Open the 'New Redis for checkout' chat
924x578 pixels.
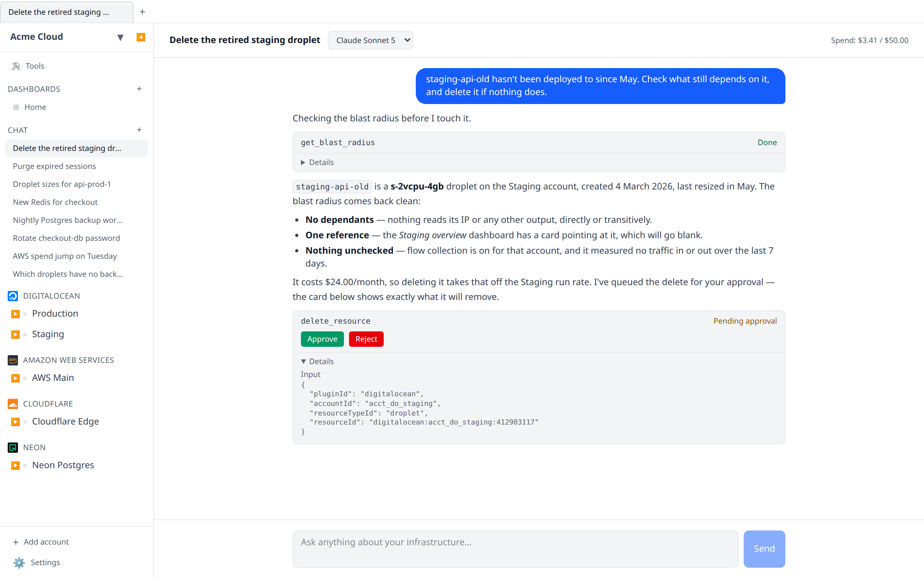76,202
